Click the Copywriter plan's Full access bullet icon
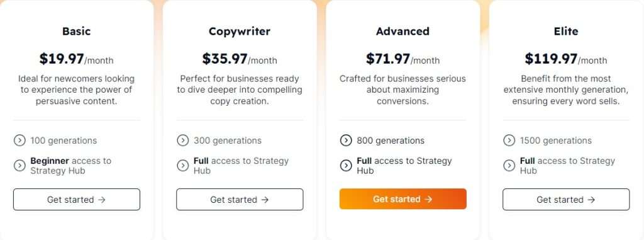This screenshot has height=240, width=644. coord(183,166)
